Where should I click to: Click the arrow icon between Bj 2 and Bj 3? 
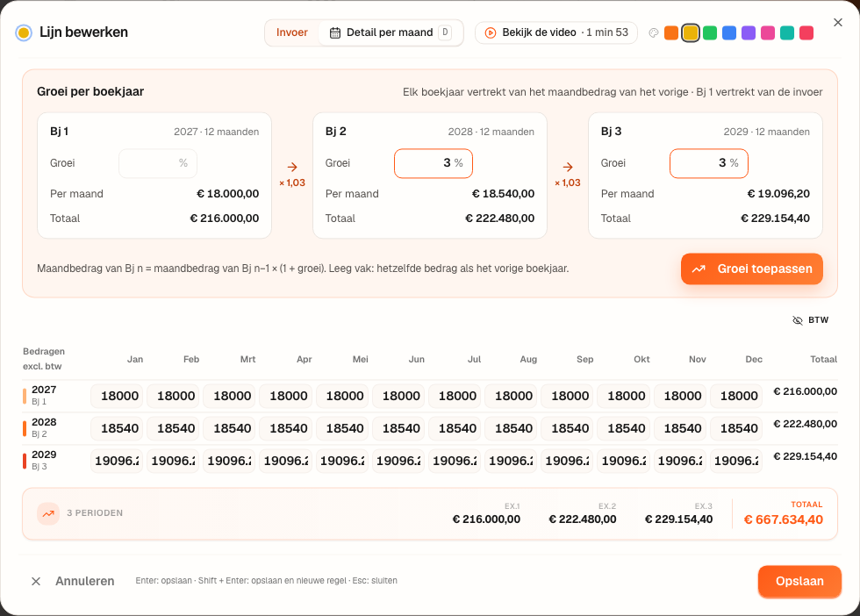(x=568, y=168)
